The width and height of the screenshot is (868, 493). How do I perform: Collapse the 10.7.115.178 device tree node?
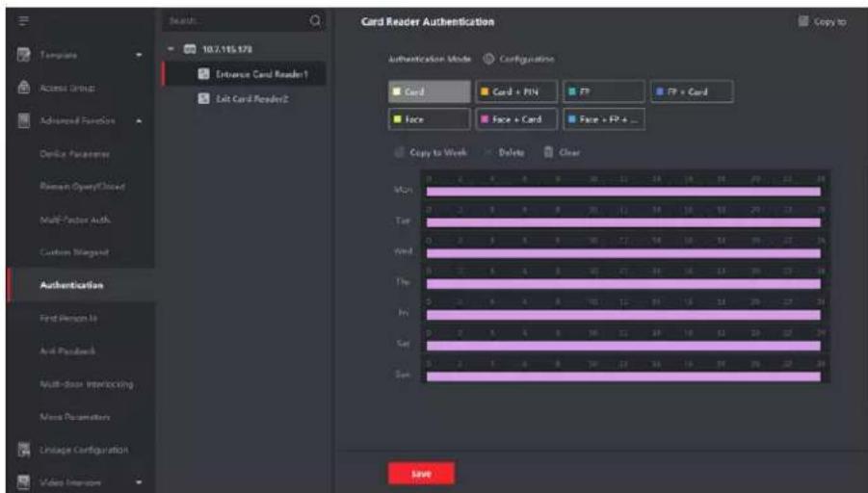point(171,49)
